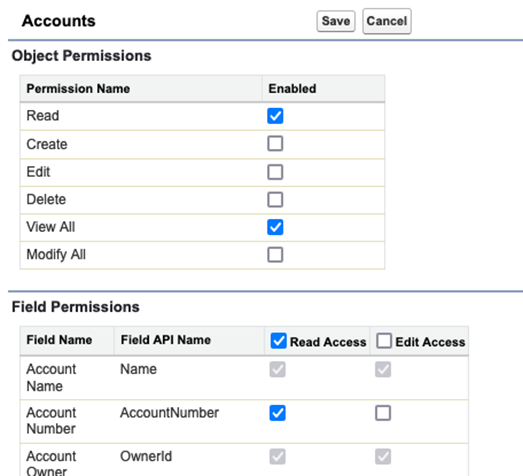Click the Enabled column header
523x476 pixels.
pyautogui.click(x=292, y=89)
